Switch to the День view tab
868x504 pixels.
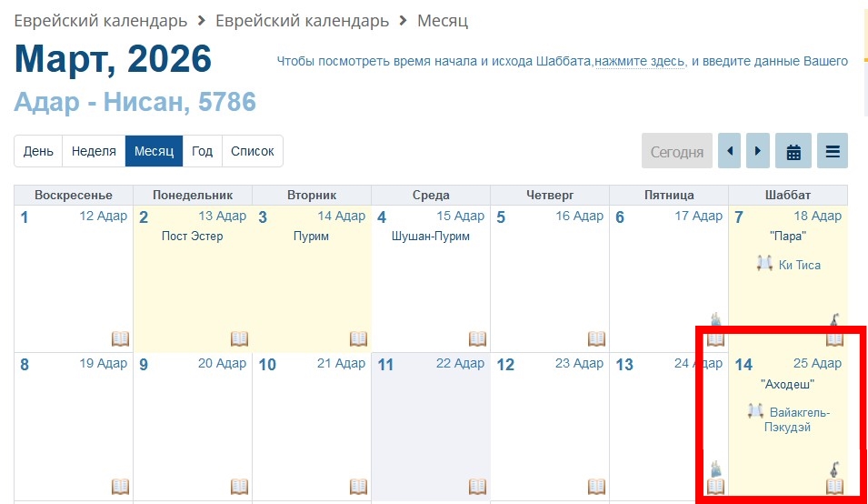[x=38, y=152]
